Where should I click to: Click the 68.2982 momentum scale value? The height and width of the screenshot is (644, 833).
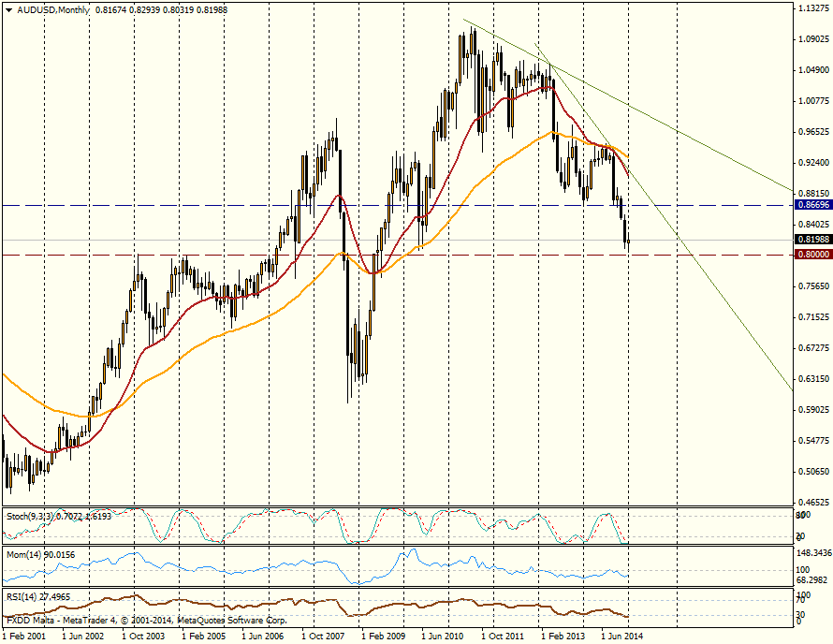pos(812,581)
